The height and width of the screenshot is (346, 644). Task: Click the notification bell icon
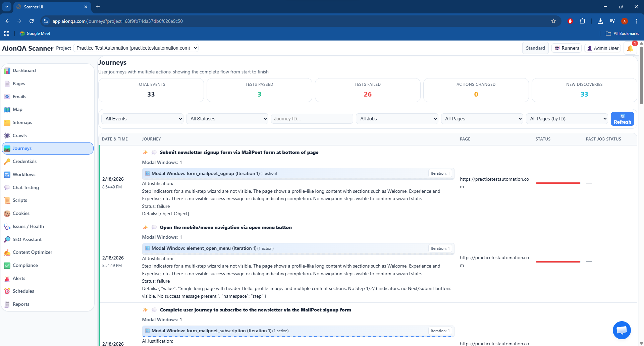[630, 48]
